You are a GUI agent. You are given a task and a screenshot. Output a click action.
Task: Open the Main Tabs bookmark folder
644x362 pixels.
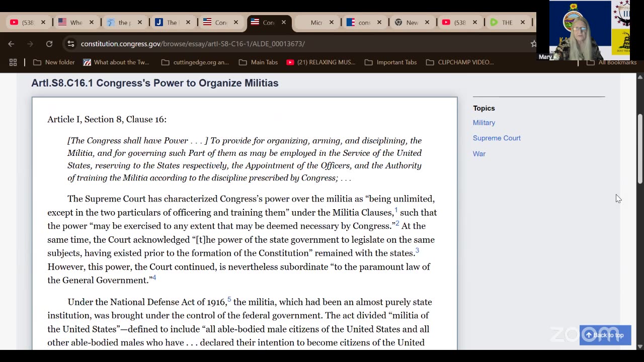click(x=259, y=62)
